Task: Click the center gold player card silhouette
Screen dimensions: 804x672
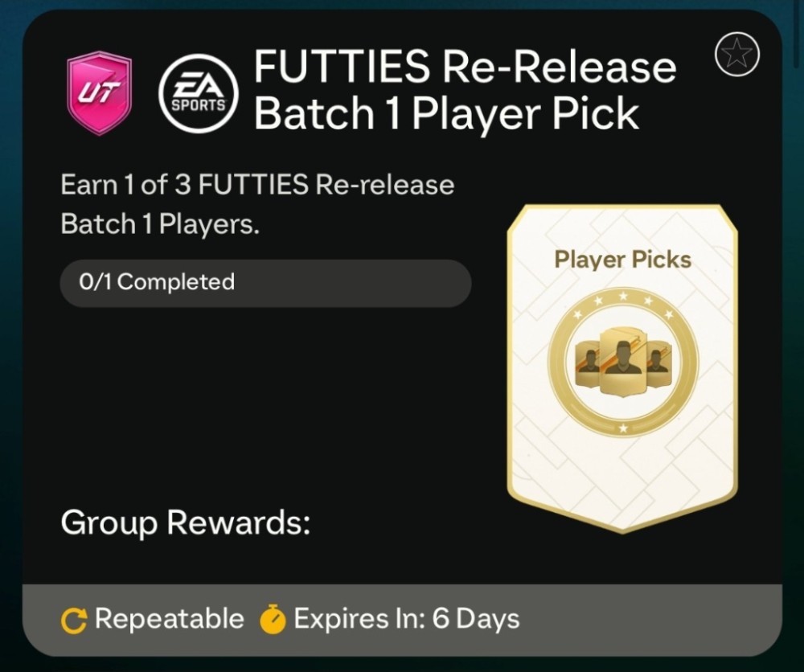Action: click(x=622, y=362)
